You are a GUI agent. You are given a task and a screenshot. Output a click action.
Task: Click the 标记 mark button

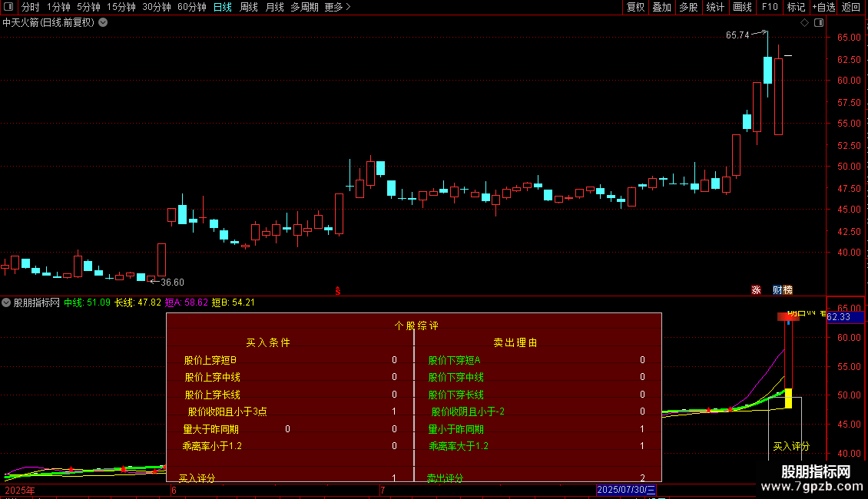pyautogui.click(x=796, y=7)
